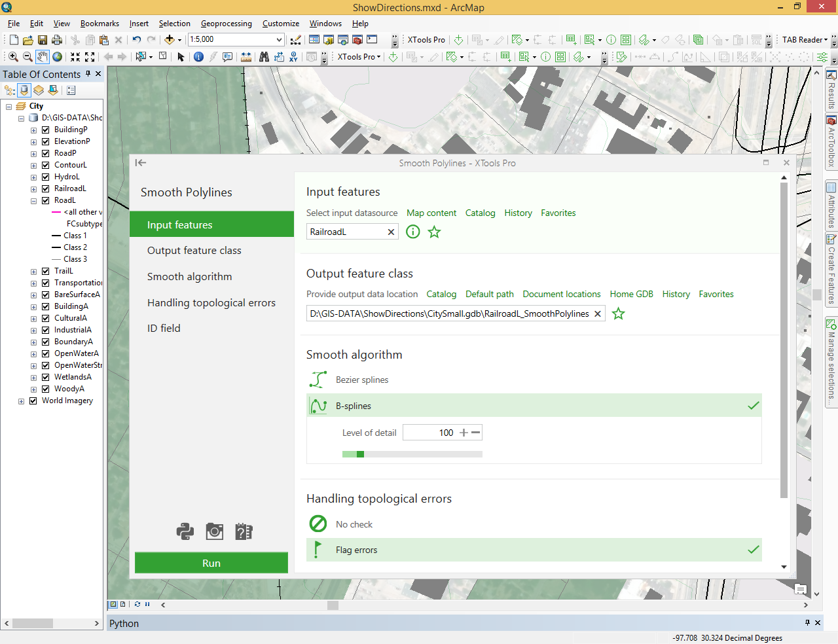
Task: Open the Bookmarks menu
Action: coord(100,24)
